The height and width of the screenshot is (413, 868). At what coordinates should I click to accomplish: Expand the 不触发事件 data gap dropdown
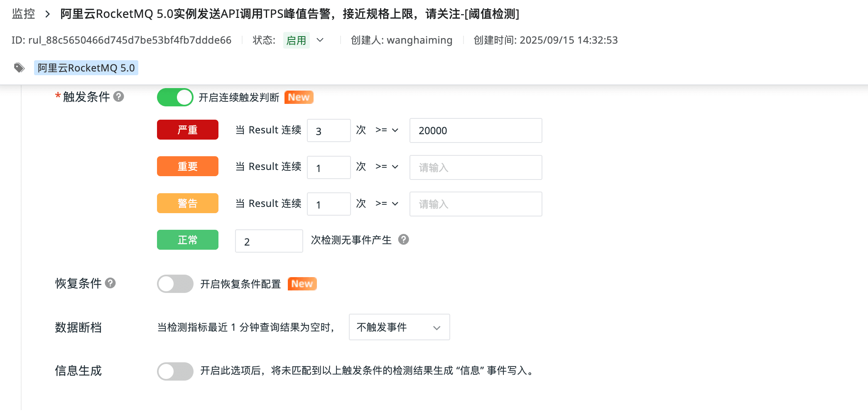[x=399, y=327]
